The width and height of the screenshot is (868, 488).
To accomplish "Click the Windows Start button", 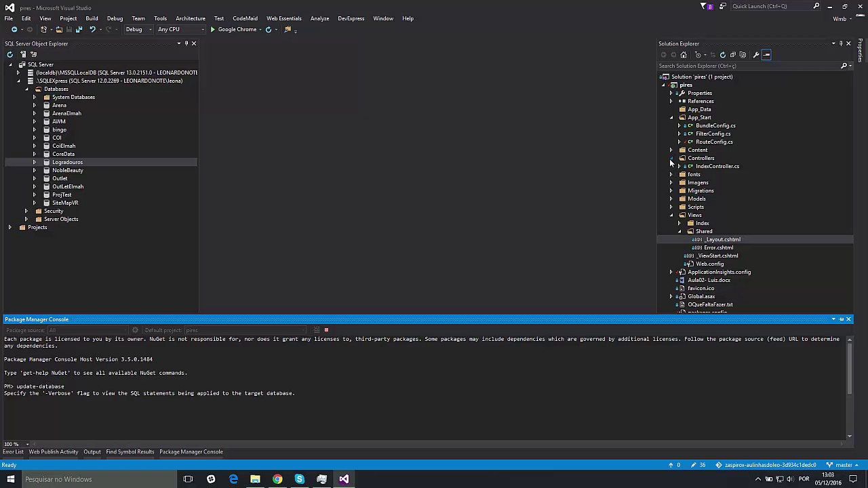I will click(x=10, y=479).
